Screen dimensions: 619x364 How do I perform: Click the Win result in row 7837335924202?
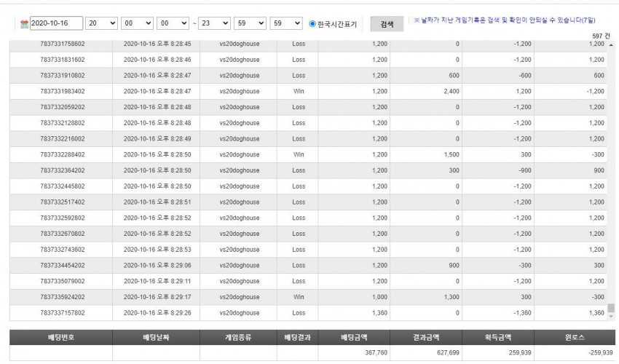pyautogui.click(x=299, y=296)
